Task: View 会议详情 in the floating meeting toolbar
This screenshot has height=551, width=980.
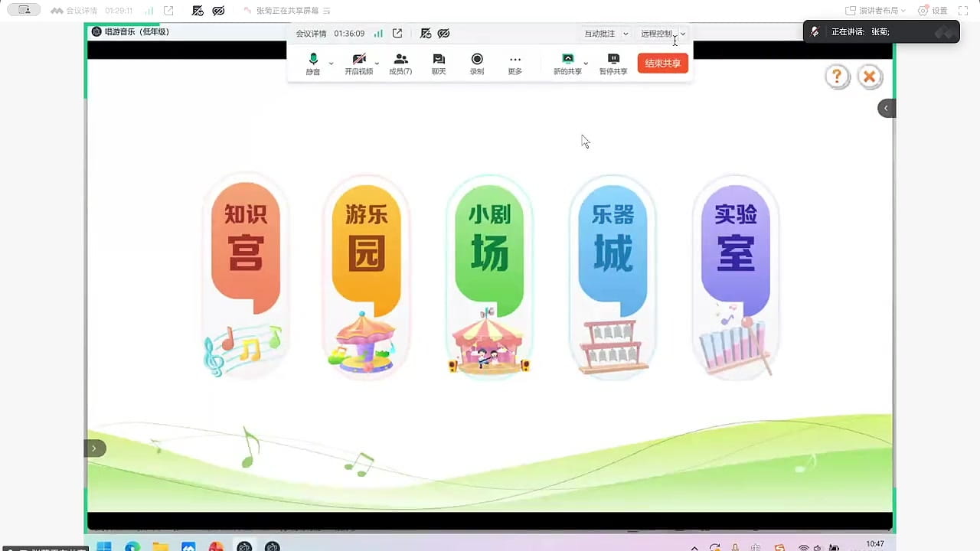Action: coord(312,34)
